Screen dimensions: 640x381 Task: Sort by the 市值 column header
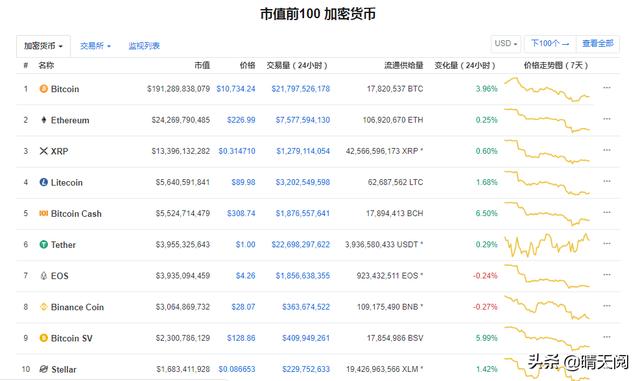pyautogui.click(x=202, y=65)
